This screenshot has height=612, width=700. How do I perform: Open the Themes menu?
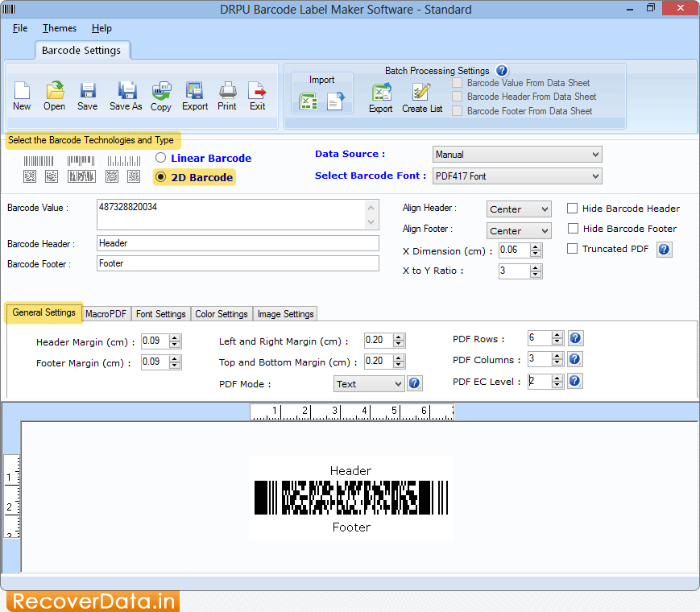coord(59,28)
